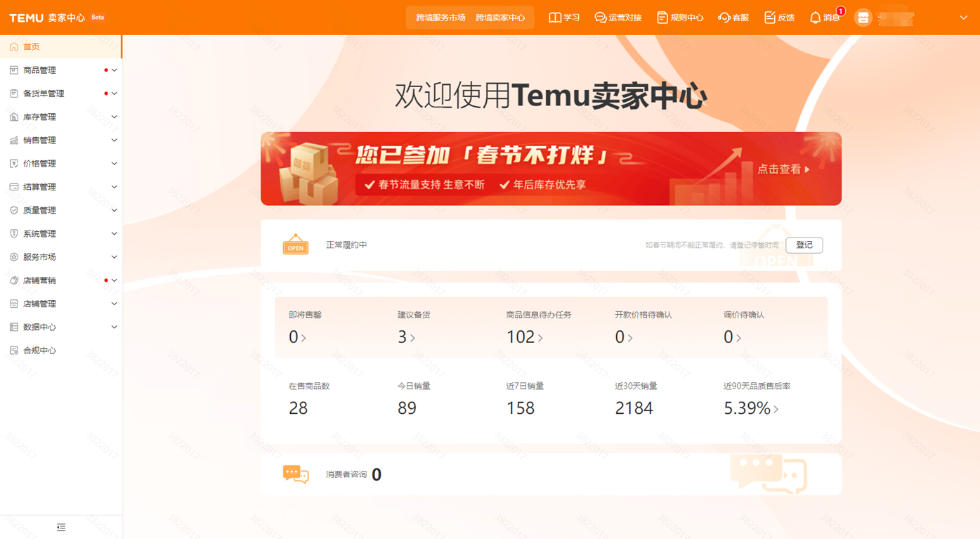
Task: Open 近90天品质售后率 5.39% details
Action: (x=750, y=408)
